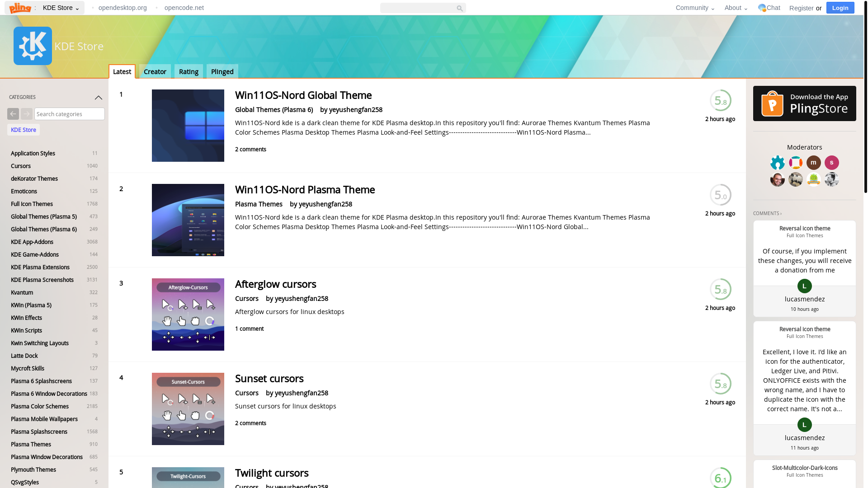Image resolution: width=868 pixels, height=488 pixels.
Task: Open Sunset cursors thumbnail
Action: (188, 409)
